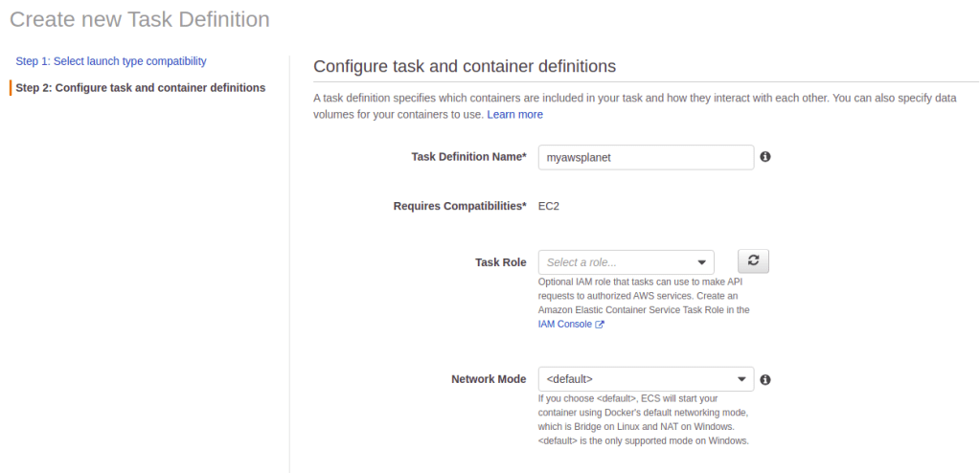Click the info icon beside Task Definition Name
Viewport: 980px width, 473px height.
[765, 157]
